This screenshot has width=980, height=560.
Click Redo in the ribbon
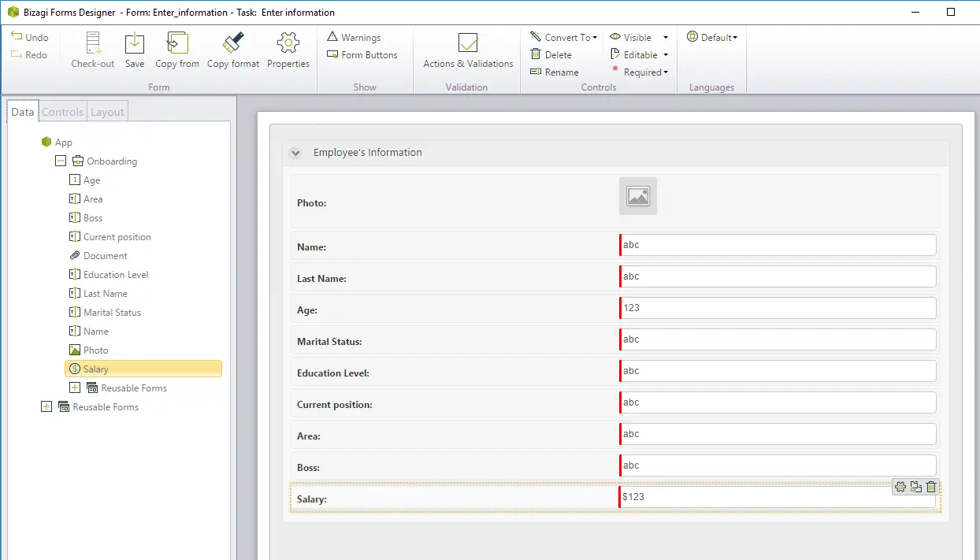point(30,54)
